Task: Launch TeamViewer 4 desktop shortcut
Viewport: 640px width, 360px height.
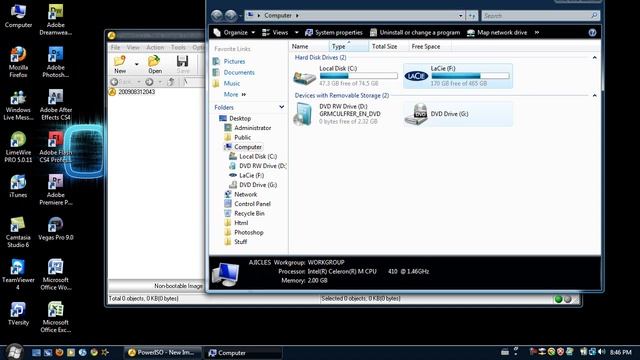Action: click(18, 275)
